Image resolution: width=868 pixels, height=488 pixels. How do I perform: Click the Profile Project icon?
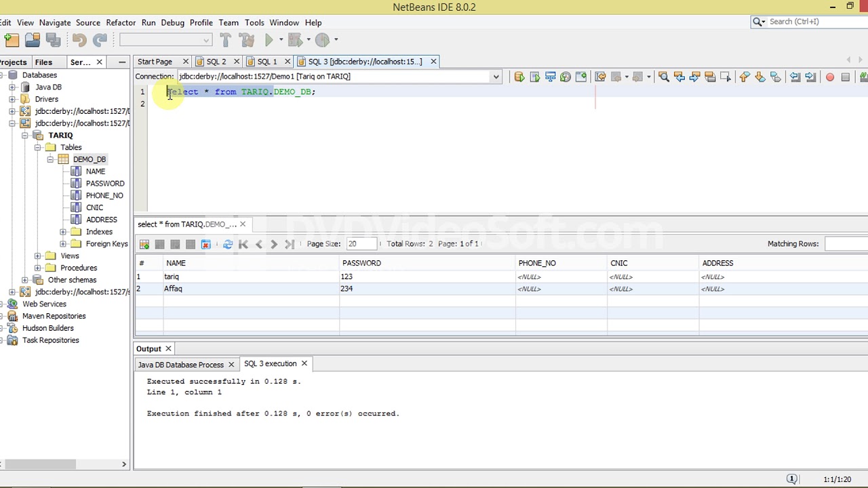point(323,40)
